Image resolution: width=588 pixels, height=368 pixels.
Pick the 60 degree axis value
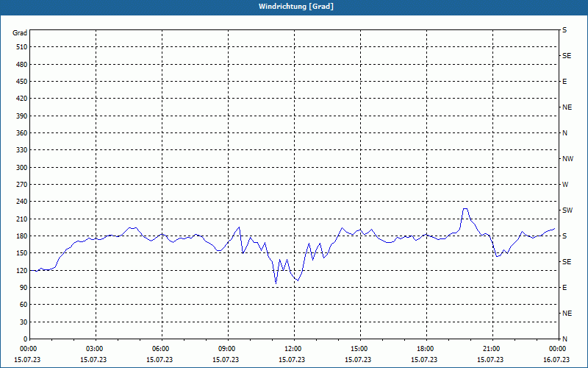click(x=24, y=305)
